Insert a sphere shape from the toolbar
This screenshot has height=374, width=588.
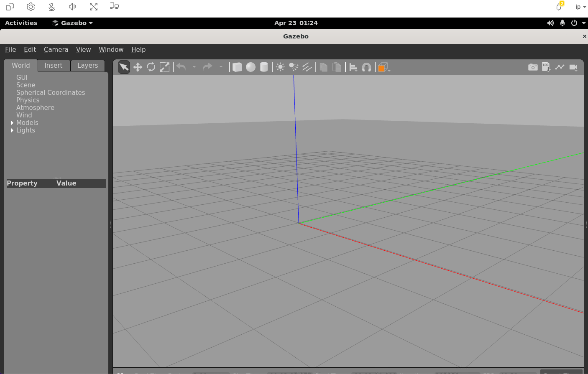(251, 67)
